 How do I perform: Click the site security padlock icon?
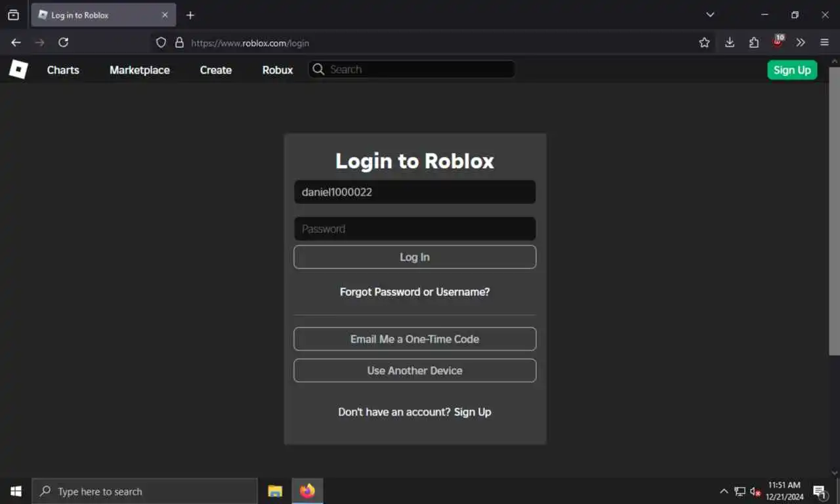[179, 43]
